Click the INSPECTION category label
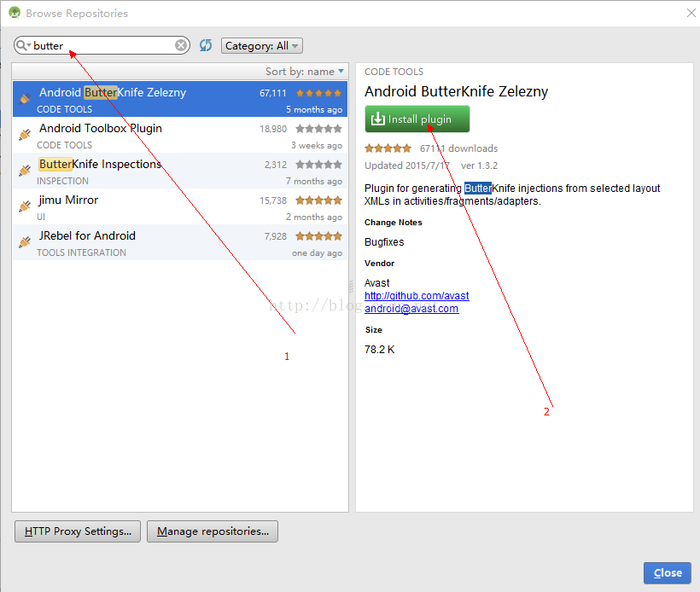700x592 pixels. [62, 181]
